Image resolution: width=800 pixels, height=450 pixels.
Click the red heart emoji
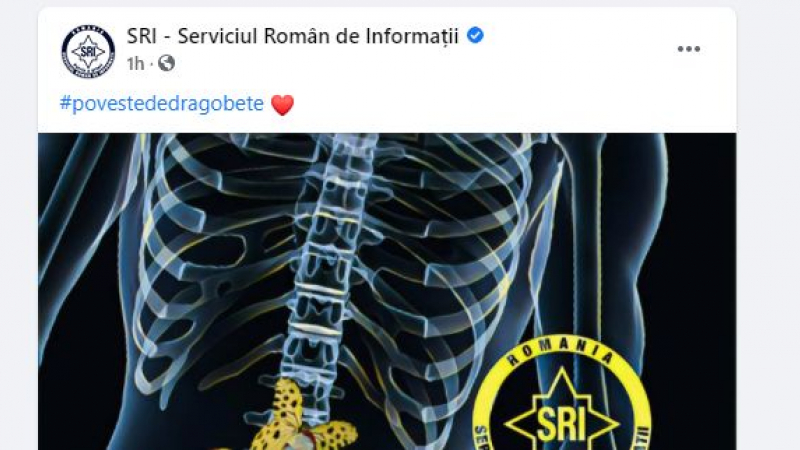(283, 105)
